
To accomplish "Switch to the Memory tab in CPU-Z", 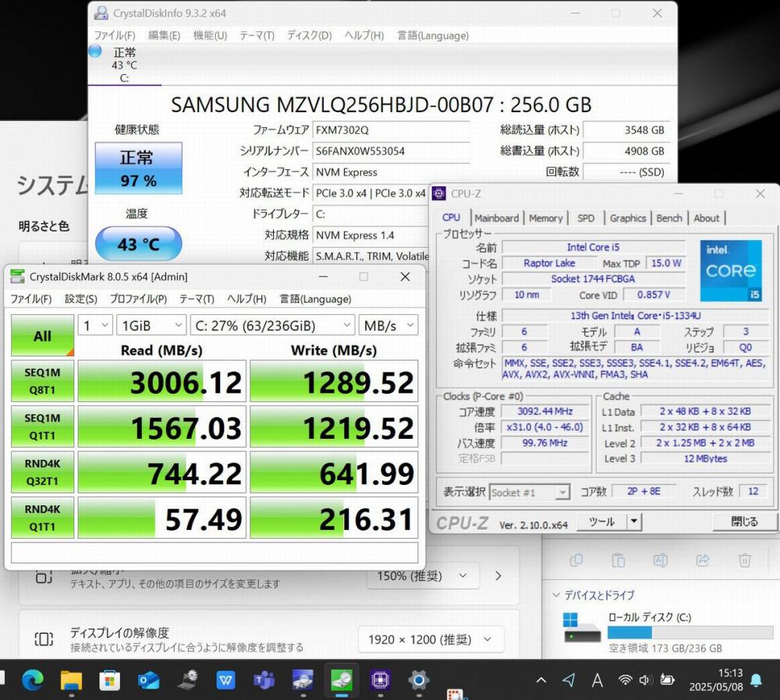I will click(545, 217).
